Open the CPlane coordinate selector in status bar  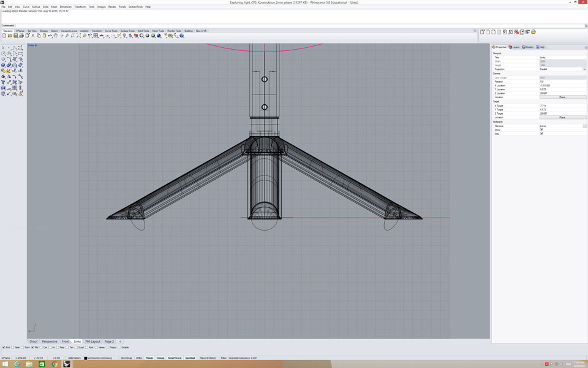point(6,358)
